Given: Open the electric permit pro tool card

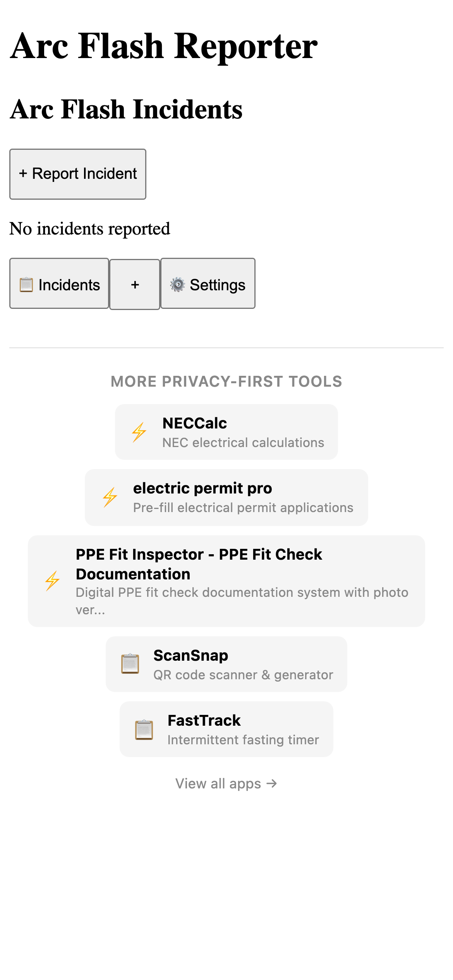Looking at the screenshot, I should [226, 497].
